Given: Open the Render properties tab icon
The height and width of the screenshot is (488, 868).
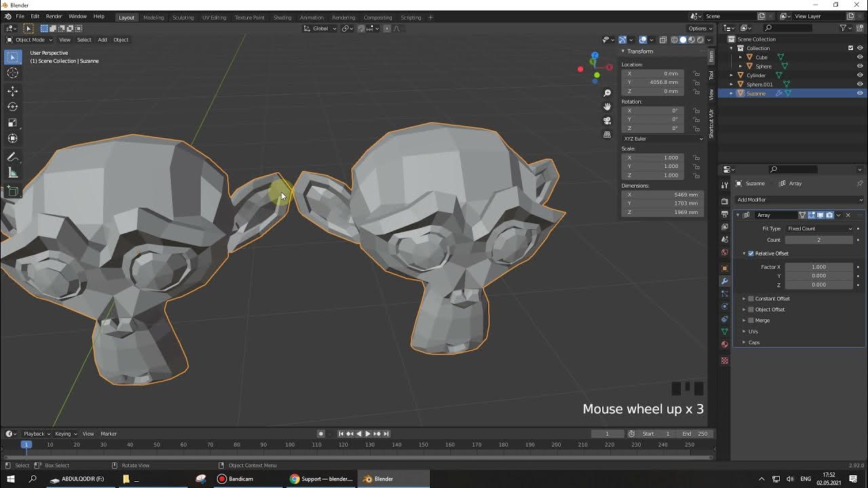Looking at the screenshot, I should pos(724,201).
